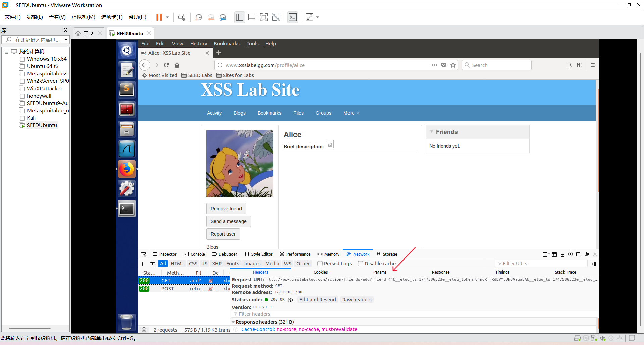Clear the network request list trash icon
The height and width of the screenshot is (345, 644).
tap(153, 264)
